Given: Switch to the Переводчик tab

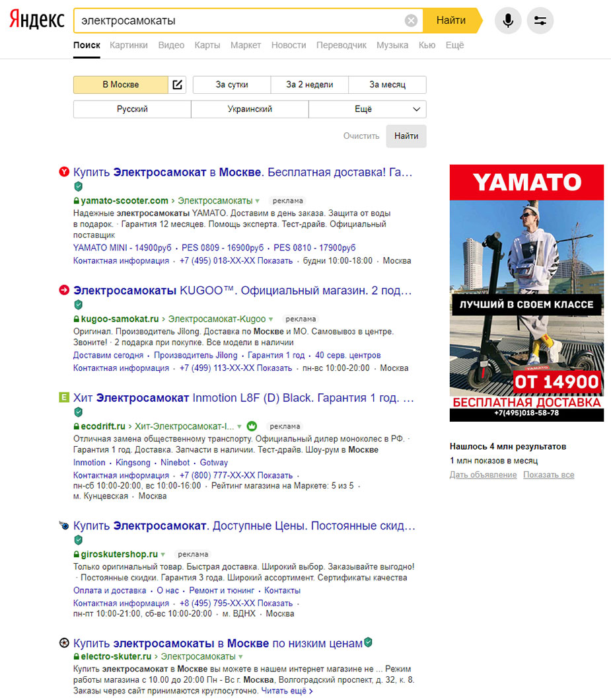Looking at the screenshot, I should pyautogui.click(x=341, y=45).
